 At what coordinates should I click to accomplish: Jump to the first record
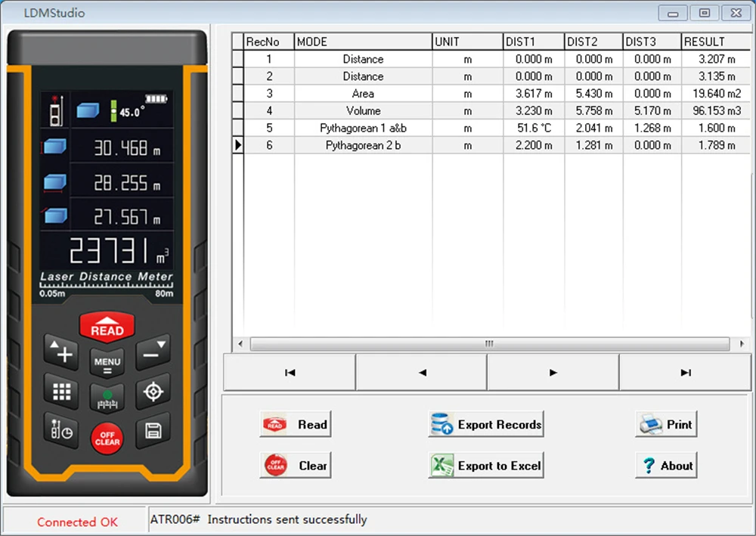(290, 372)
